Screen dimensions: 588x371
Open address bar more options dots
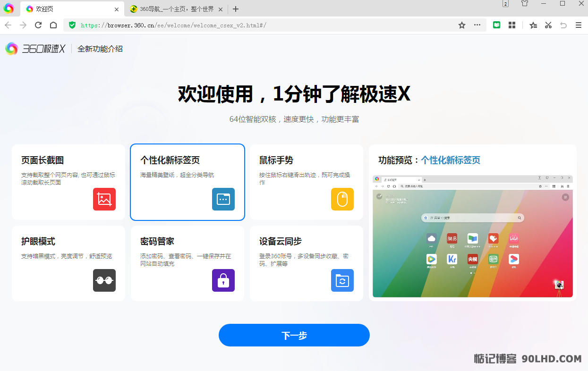[x=477, y=25]
